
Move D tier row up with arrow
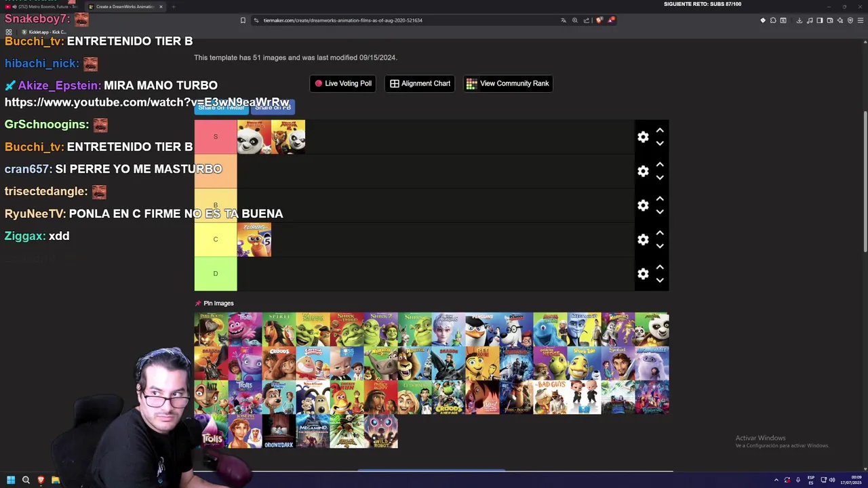click(x=660, y=267)
